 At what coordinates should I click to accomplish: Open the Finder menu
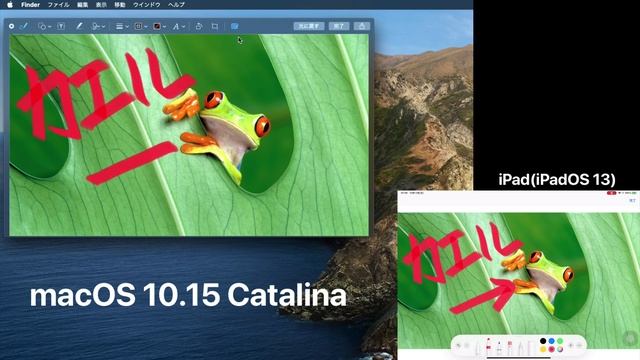tap(30, 4)
